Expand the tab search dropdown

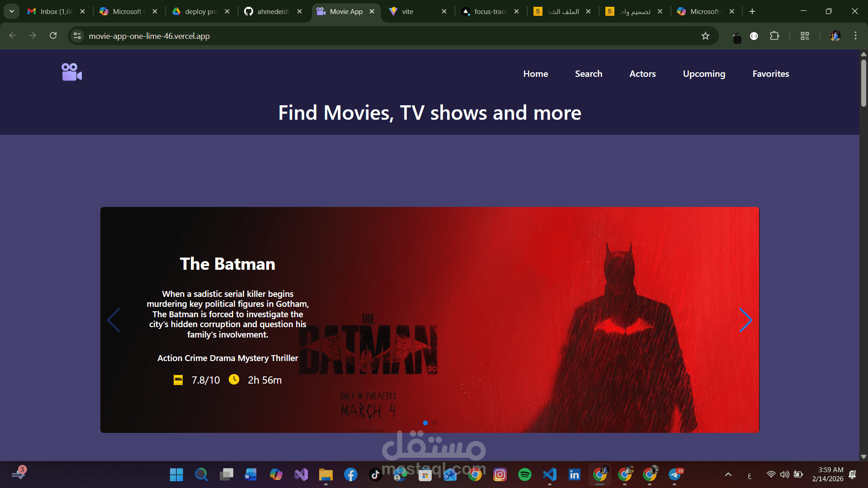click(x=12, y=11)
